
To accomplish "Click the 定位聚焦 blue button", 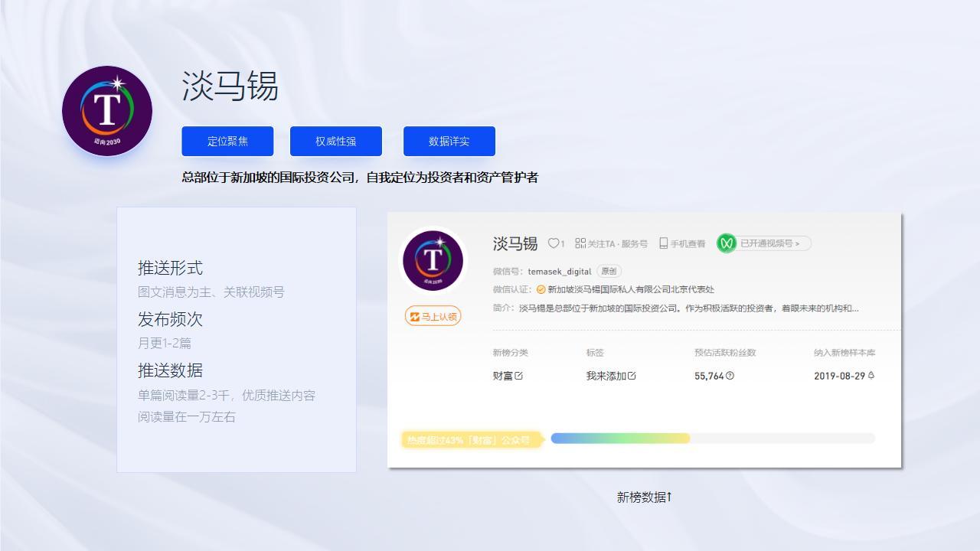I will 227,141.
